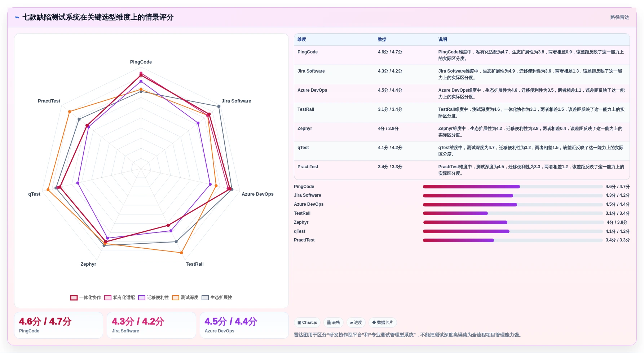Click the dashboard title 七款缺陷测试系统
Image resolution: width=644 pixels, height=353 pixels.
click(x=98, y=17)
